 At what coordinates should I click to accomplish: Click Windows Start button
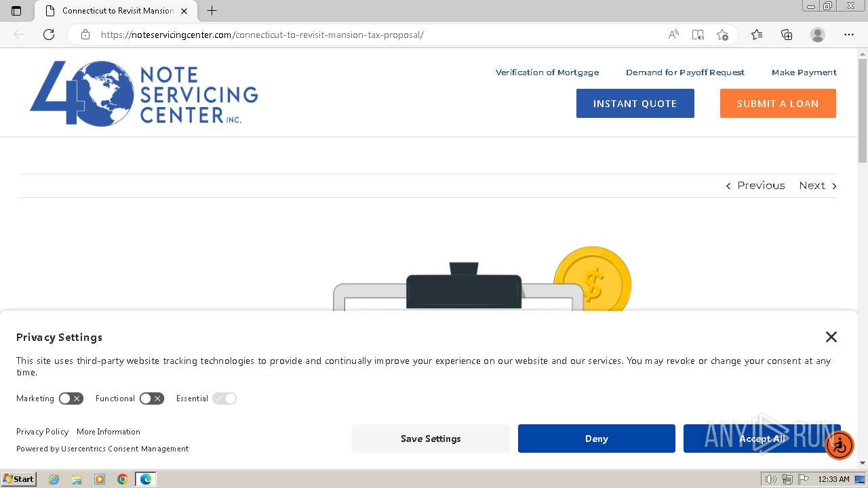[18, 479]
